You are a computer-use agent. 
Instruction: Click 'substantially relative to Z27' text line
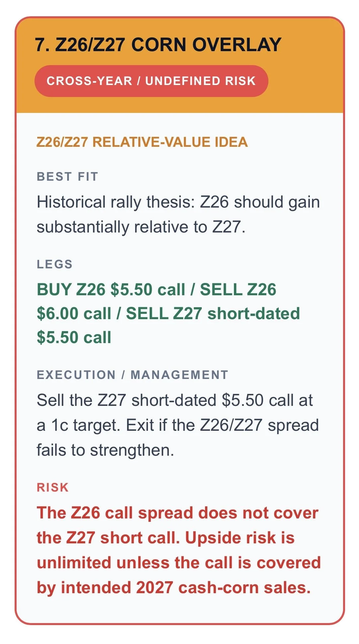141,227
